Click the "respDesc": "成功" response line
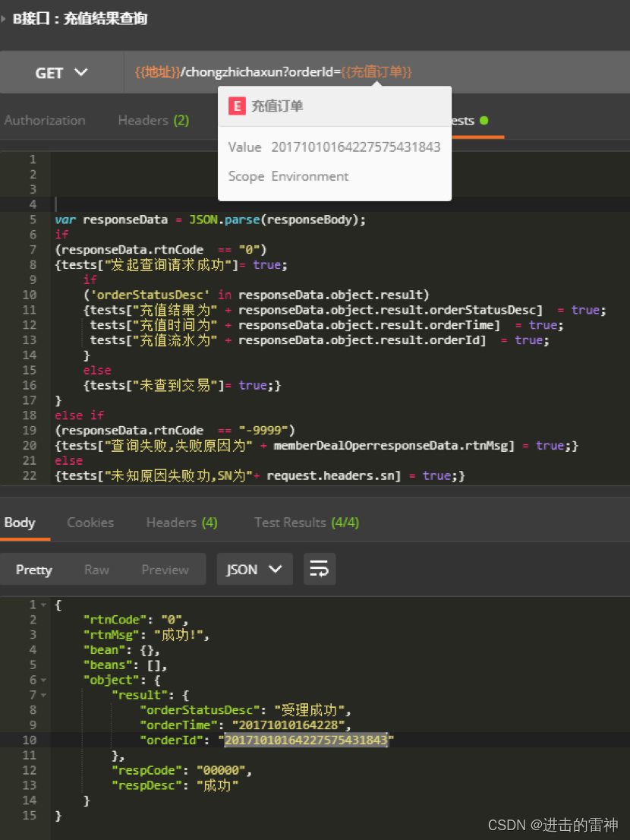 point(175,785)
